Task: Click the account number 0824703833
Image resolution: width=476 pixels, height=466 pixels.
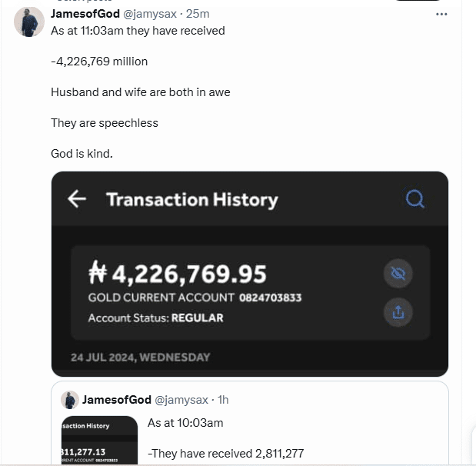Action: pyautogui.click(x=271, y=298)
